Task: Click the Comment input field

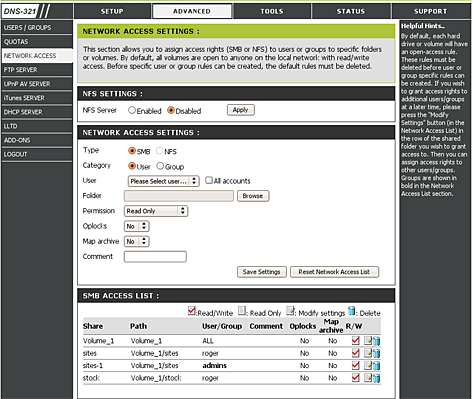Action: click(155, 257)
